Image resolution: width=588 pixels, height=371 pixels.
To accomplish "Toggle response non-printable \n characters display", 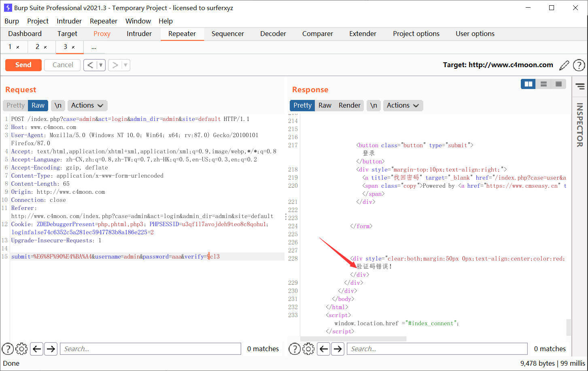I will pos(374,106).
